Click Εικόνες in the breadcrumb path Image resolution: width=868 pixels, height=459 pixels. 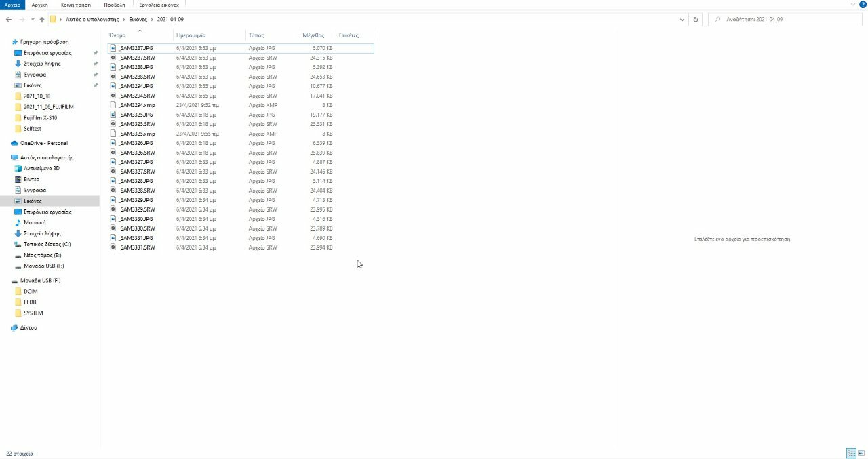[x=138, y=20]
